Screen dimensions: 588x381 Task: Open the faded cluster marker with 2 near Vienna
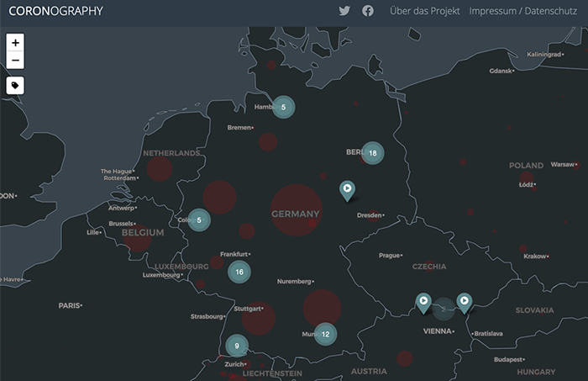(x=444, y=309)
